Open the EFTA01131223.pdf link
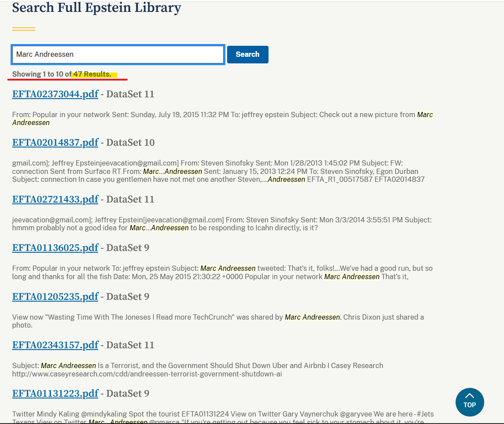 click(55, 394)
